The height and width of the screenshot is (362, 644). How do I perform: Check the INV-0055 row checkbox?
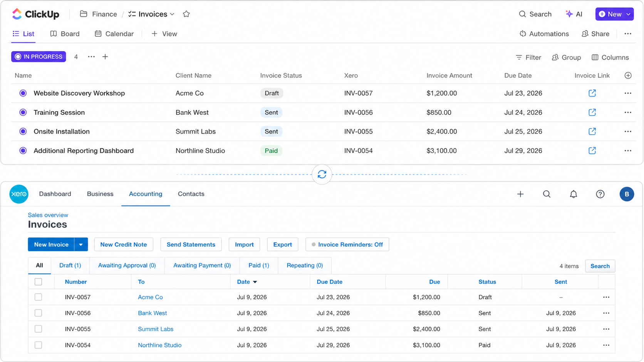click(x=38, y=329)
